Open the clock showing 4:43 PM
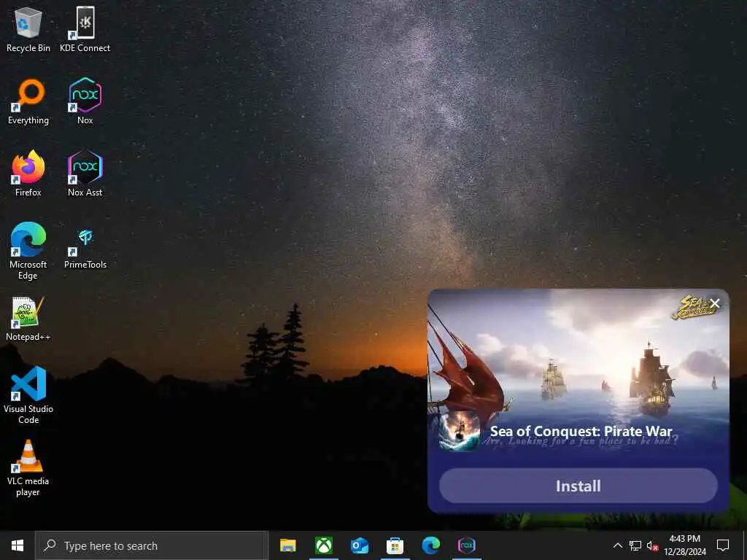Viewport: 747px width, 560px height. [x=685, y=545]
